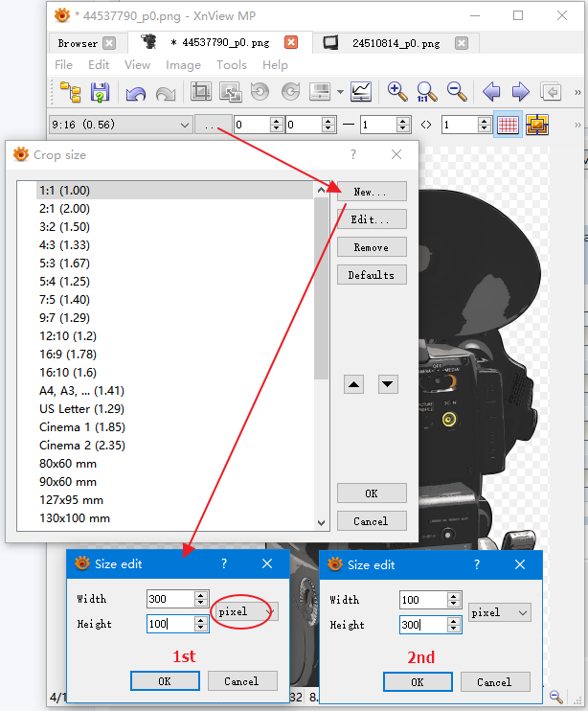This screenshot has width=588, height=711.
Task: Click Height field in 2nd Size edit
Action: click(x=423, y=625)
